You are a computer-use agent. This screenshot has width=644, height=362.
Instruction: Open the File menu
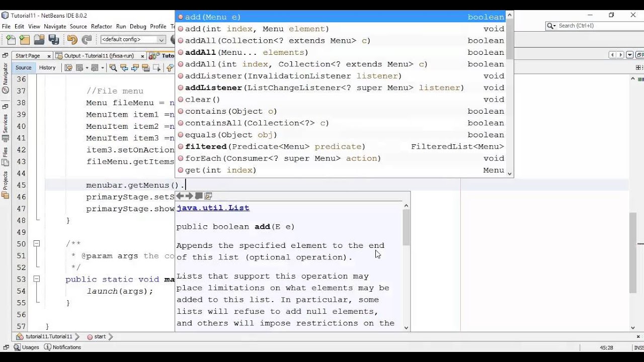[x=6, y=26]
